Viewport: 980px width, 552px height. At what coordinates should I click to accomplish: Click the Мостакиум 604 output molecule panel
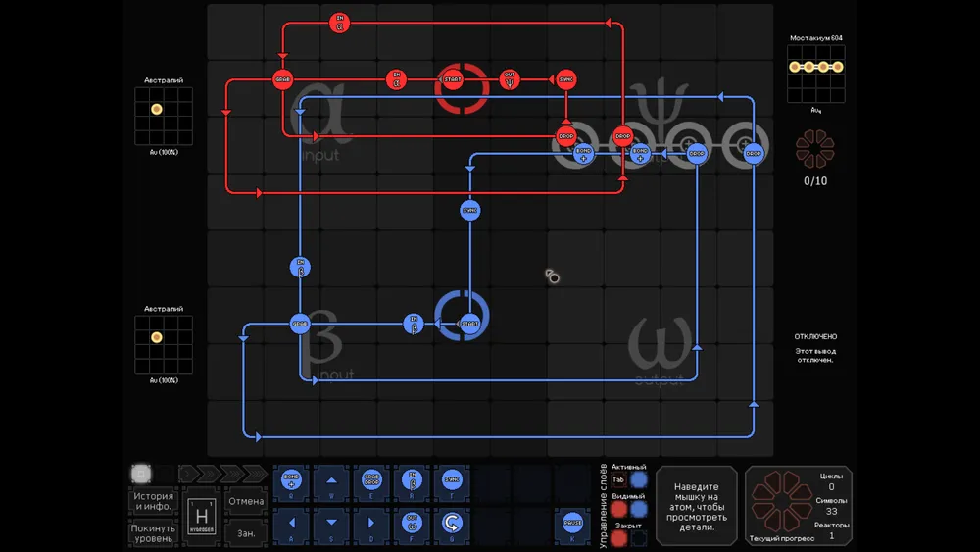click(x=815, y=74)
